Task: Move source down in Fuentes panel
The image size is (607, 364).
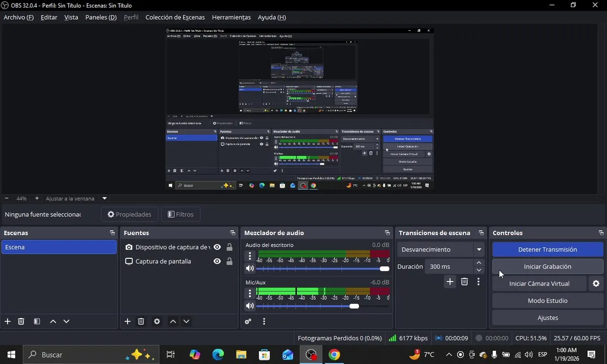Action: (x=186, y=321)
